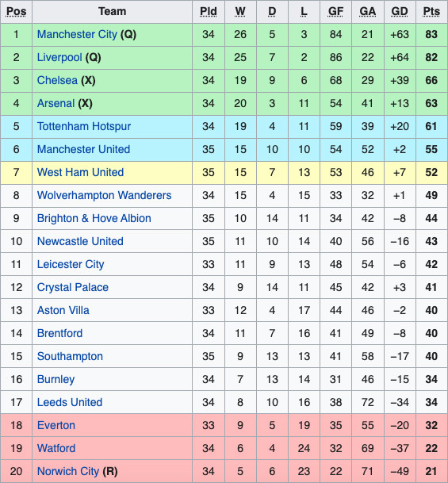Screen dimensions: 448x483
Task: Open the Norwich City link
Action: (x=68, y=472)
